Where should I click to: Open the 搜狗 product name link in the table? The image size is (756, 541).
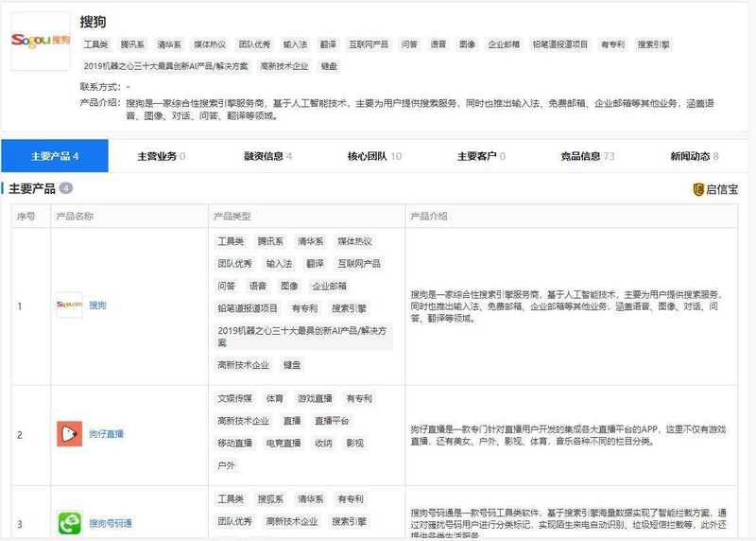97,305
